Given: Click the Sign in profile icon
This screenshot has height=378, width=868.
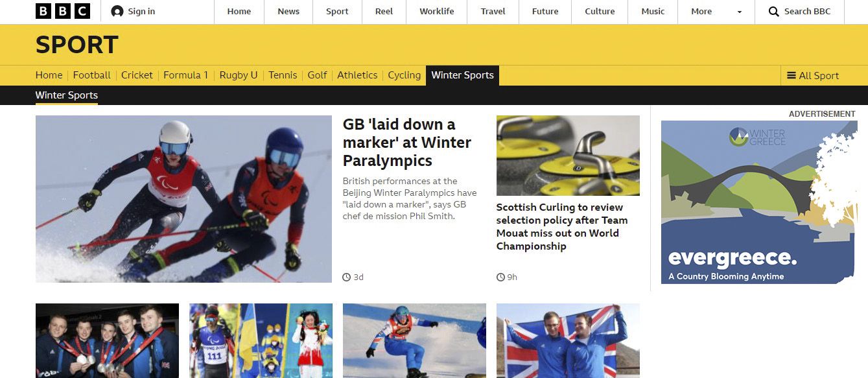Looking at the screenshot, I should 117,12.
